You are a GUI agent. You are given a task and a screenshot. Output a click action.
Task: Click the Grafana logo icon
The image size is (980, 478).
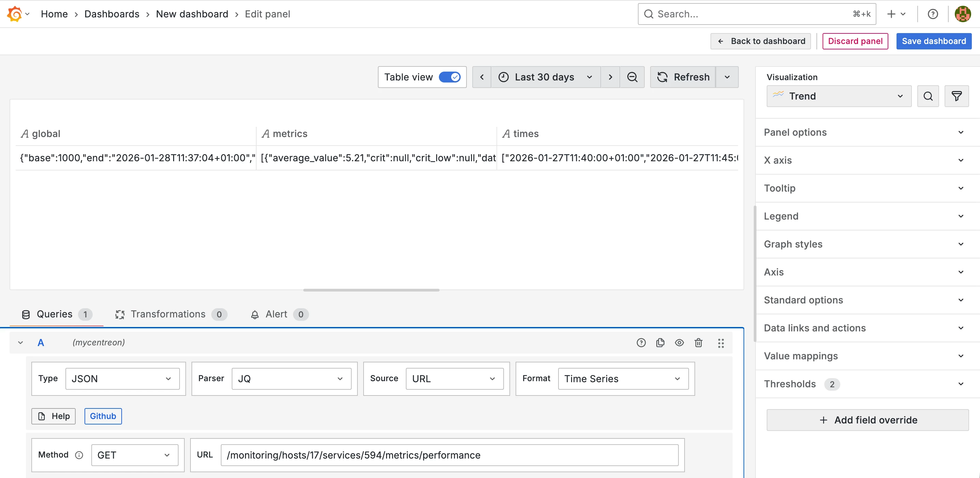tap(14, 14)
